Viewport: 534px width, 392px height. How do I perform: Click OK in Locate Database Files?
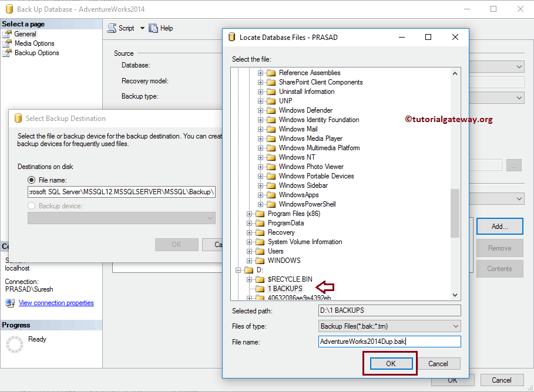tap(391, 364)
